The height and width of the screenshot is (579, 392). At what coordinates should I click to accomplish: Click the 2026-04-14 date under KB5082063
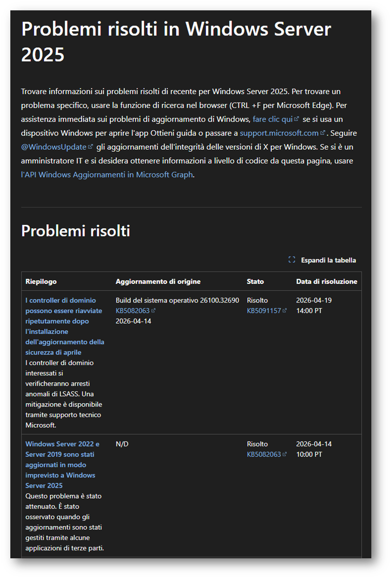click(133, 321)
